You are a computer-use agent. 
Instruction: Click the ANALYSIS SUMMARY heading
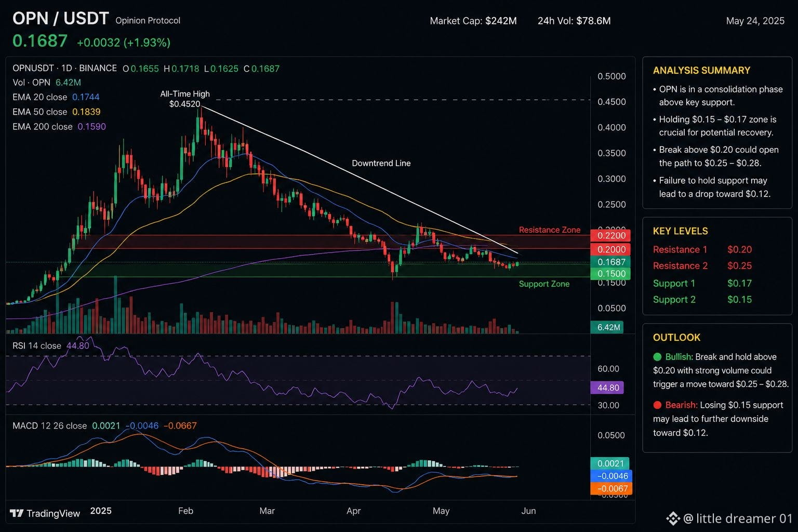coord(702,71)
